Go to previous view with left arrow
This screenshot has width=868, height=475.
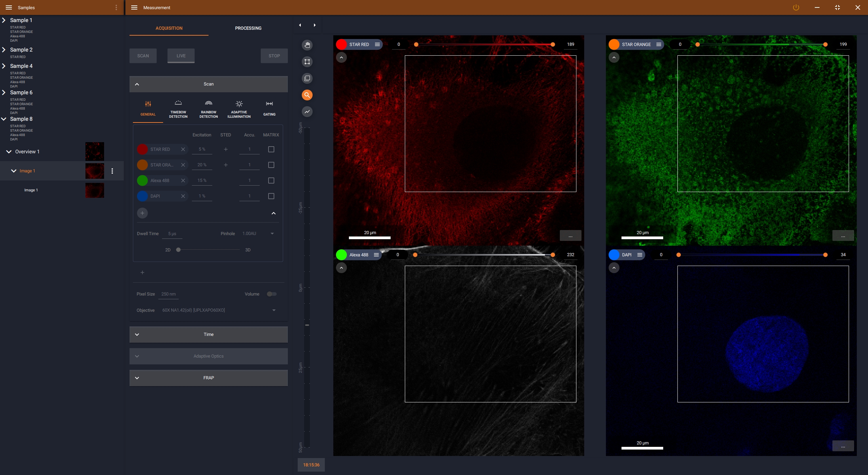pos(300,25)
